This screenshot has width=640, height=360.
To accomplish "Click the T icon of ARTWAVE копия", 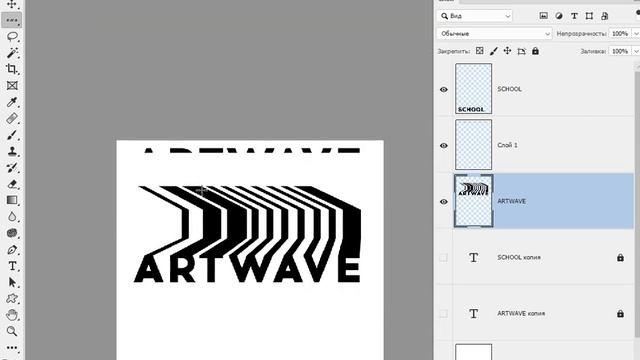I will 473,314.
